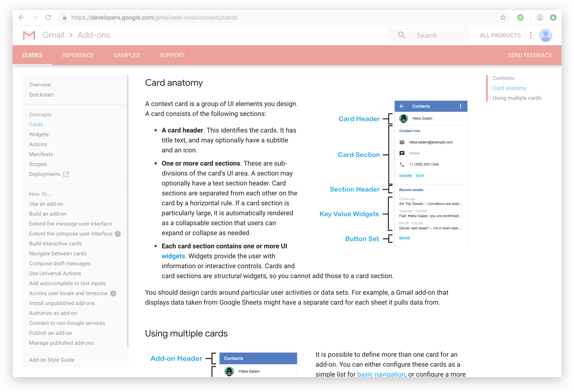Viewport: 574px width, 392px height.
Task: Jump to Using multiple cards in Contents
Action: coord(517,98)
